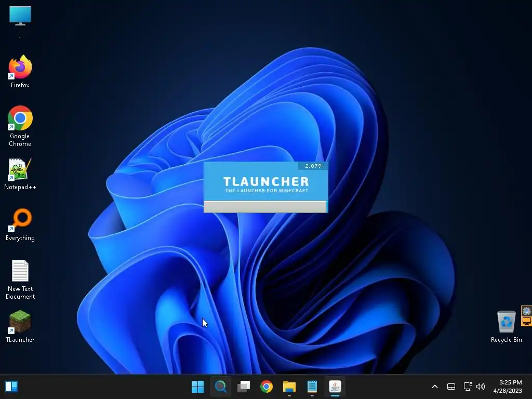Open the notepad app on the taskbar
Viewport: 532px width, 399px height.
pos(312,387)
